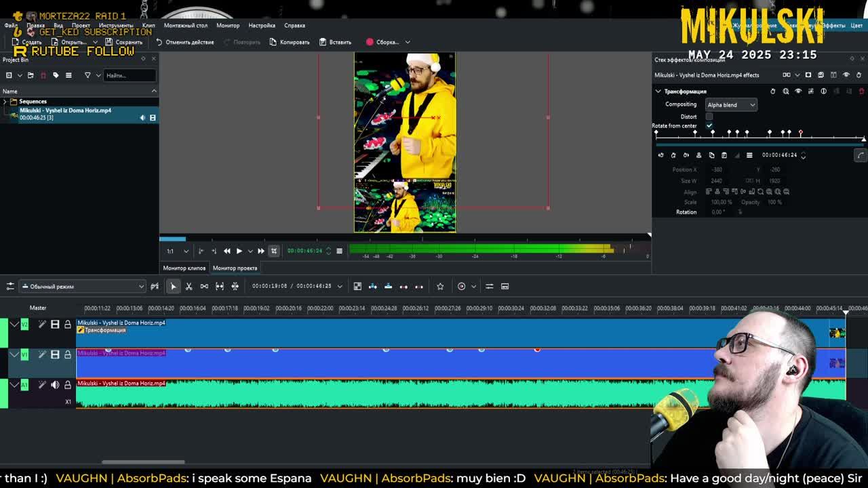Open the Сборка render dropdown arrow
Screen dimensions: 868x488
[408, 42]
